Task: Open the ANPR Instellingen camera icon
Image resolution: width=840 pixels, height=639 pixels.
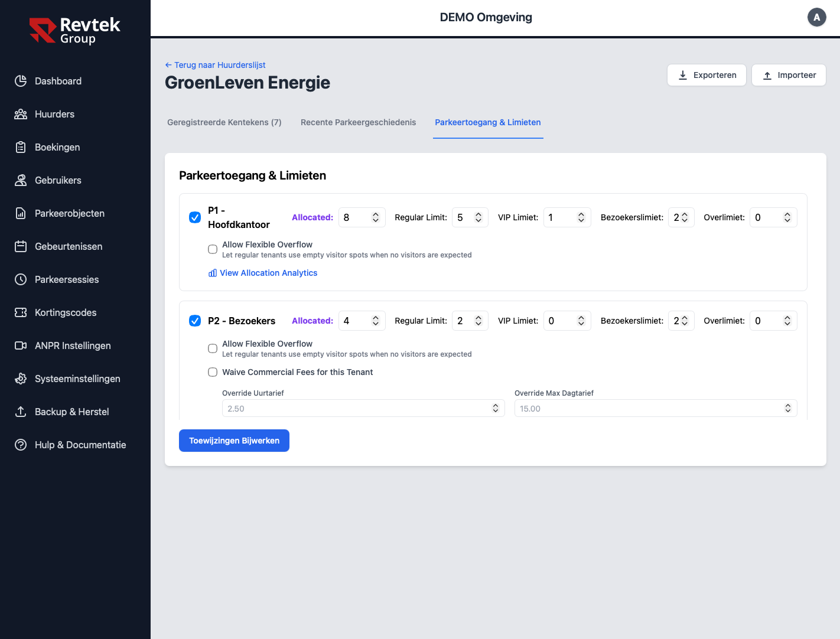Action: point(21,345)
